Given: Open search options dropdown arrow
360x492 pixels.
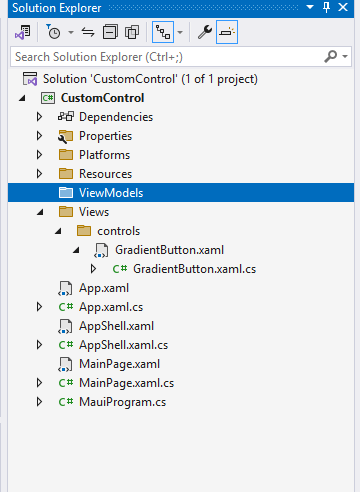Looking at the screenshot, I should [x=345, y=56].
